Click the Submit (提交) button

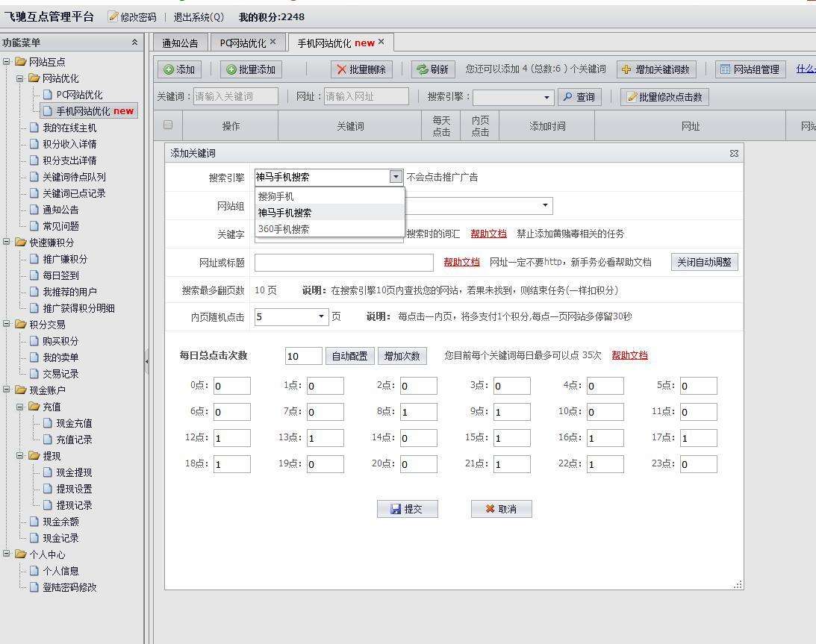tap(407, 509)
